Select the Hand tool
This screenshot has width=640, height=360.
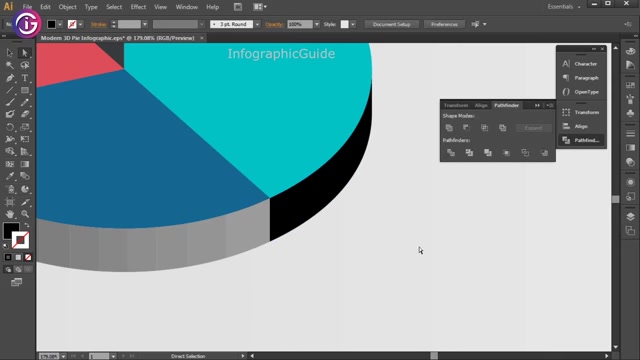coord(9,214)
